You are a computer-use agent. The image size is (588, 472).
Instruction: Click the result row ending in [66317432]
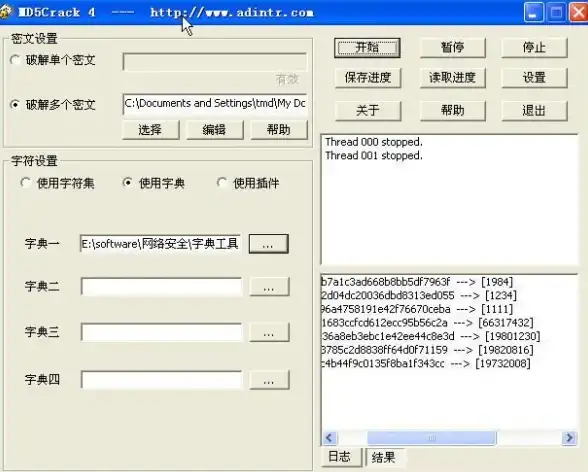(427, 323)
